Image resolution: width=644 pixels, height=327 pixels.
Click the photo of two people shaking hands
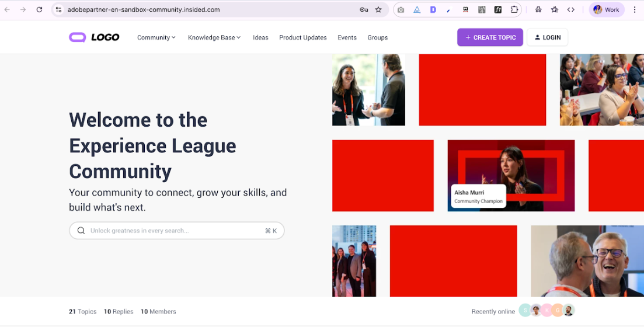point(369,89)
